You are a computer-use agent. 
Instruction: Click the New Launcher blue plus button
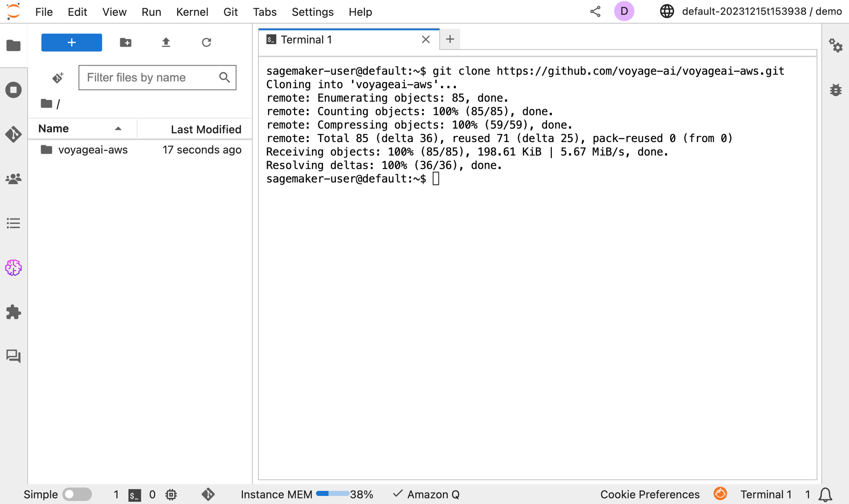[x=71, y=42]
